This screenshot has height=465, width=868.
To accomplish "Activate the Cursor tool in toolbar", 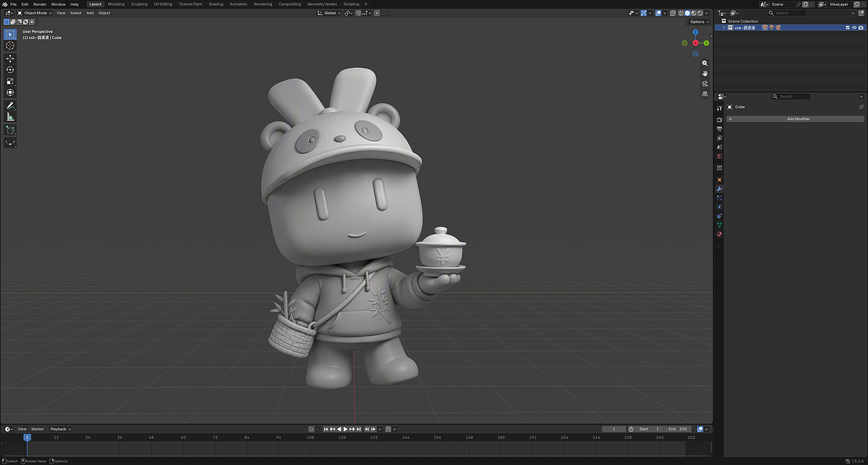I will coord(10,45).
